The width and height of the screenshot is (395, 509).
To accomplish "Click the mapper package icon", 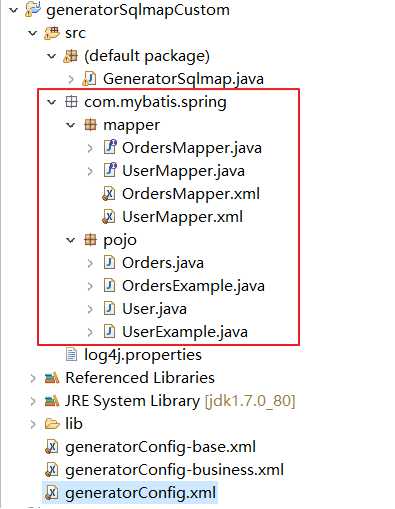I will tap(90, 125).
